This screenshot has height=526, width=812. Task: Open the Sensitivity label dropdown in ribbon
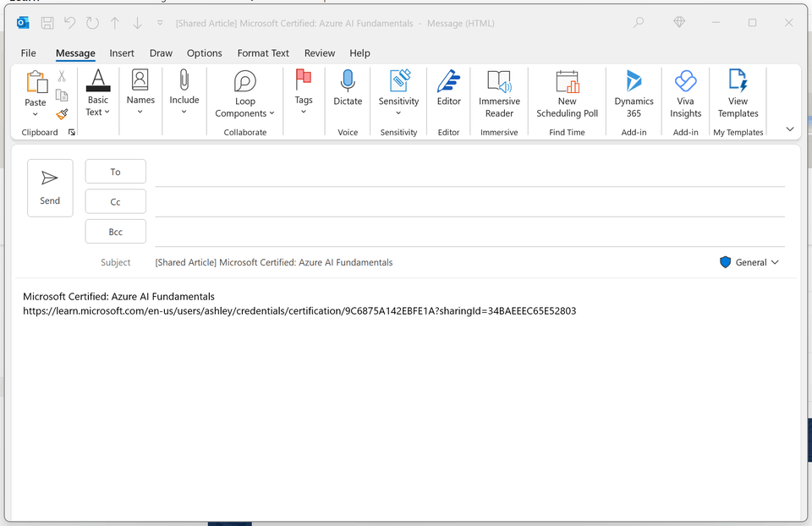398,93
